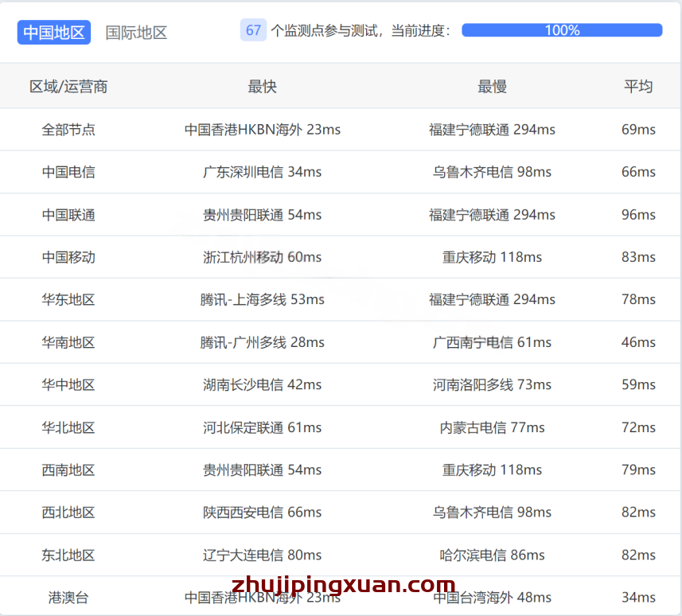The width and height of the screenshot is (682, 616).
Task: Click 内蒙古电信 77ms cell
Action: 492,427
